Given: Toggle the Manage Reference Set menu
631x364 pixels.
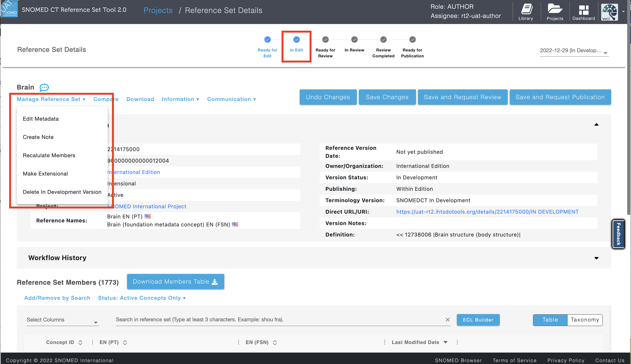Looking at the screenshot, I should [51, 99].
